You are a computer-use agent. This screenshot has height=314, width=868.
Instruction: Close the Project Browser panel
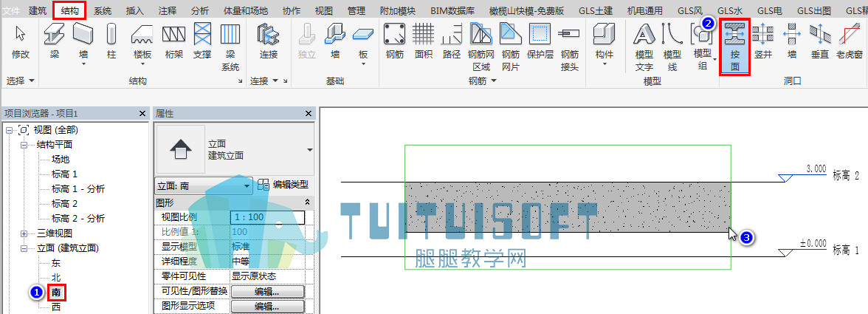142,113
